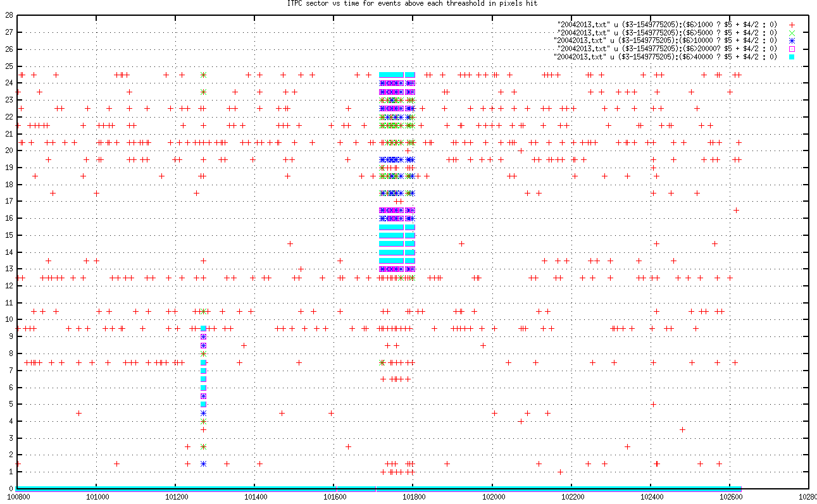Click y-axis tick label 25
The width and height of the screenshot is (817, 504).
click(9, 66)
